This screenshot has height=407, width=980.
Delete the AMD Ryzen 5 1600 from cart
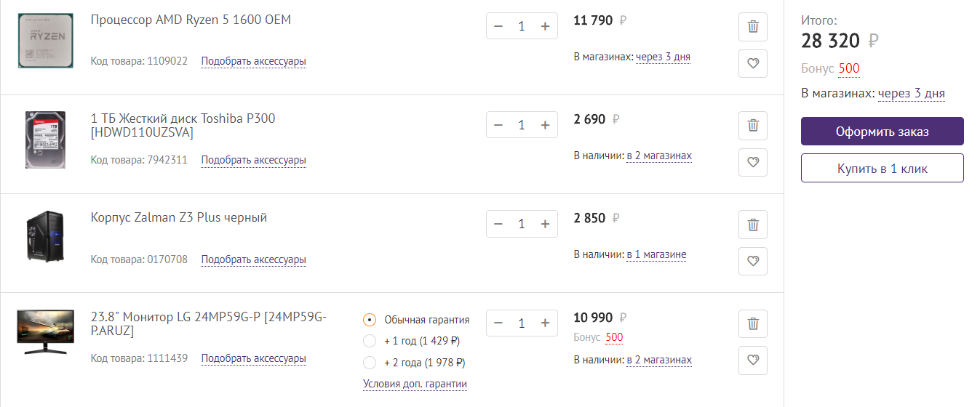pyautogui.click(x=753, y=27)
